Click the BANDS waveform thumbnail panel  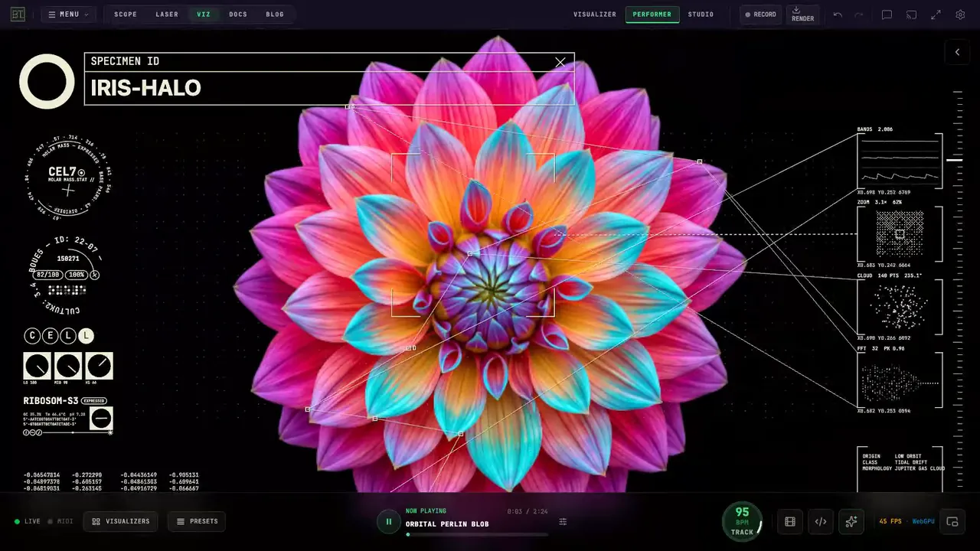click(898, 161)
